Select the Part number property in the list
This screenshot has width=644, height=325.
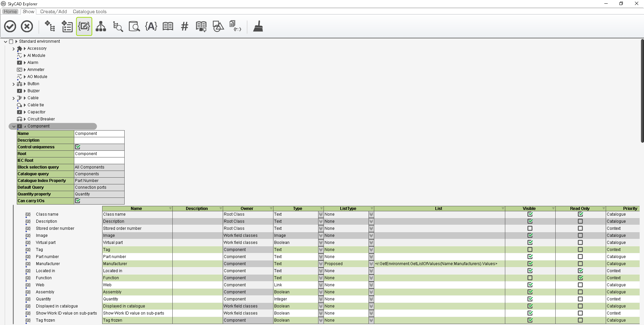click(x=47, y=256)
